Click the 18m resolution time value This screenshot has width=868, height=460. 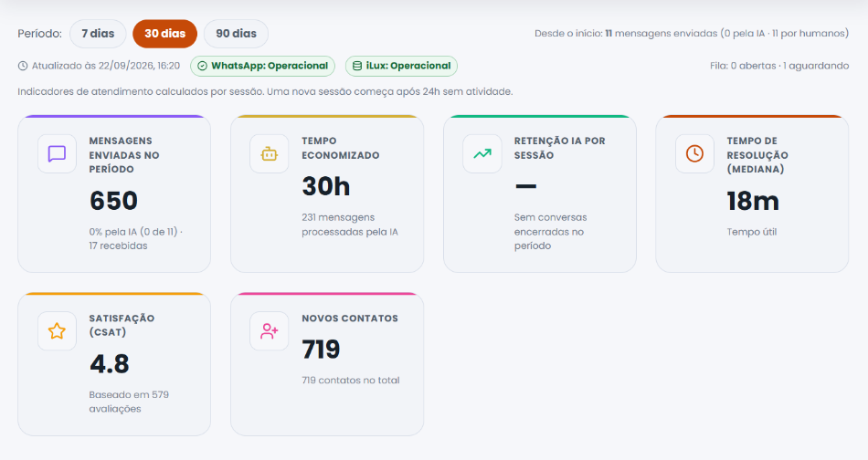pos(753,201)
